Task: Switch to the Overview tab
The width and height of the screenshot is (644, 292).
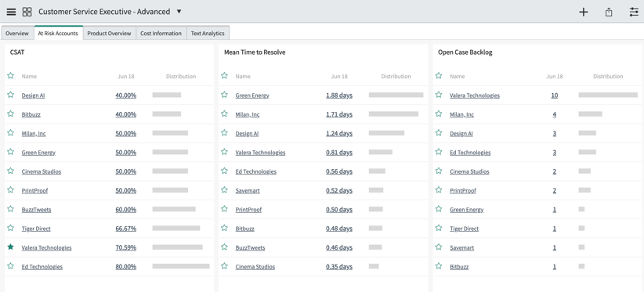Action: pos(17,33)
